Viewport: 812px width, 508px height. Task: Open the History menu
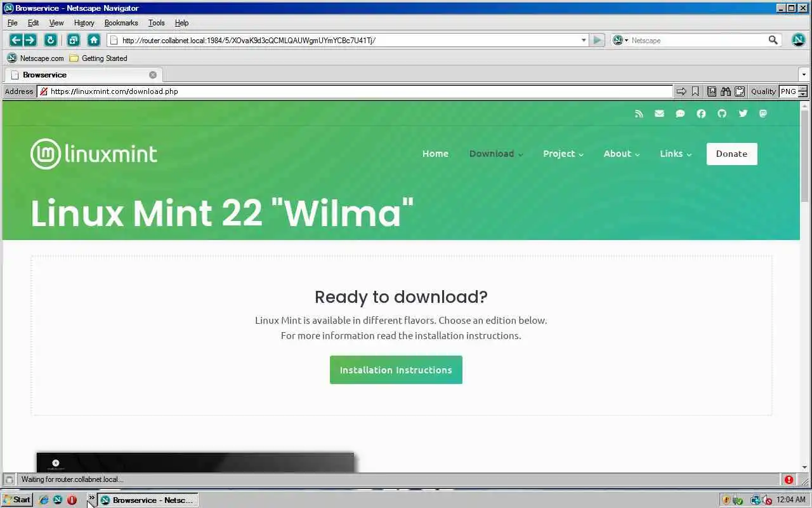point(84,23)
